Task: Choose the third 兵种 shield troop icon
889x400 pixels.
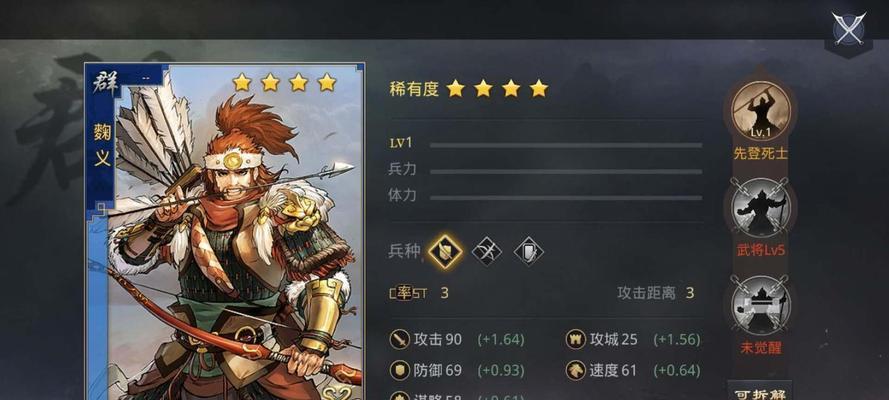Action: click(528, 251)
